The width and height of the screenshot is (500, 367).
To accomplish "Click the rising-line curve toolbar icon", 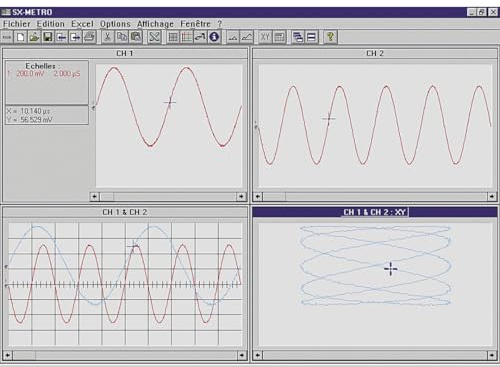I will (247, 37).
